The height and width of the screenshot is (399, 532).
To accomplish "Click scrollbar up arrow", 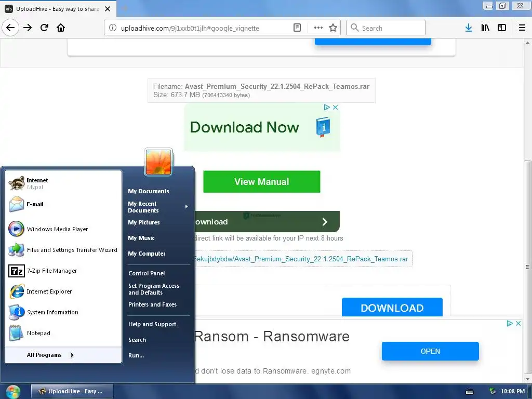I will tap(527, 43).
